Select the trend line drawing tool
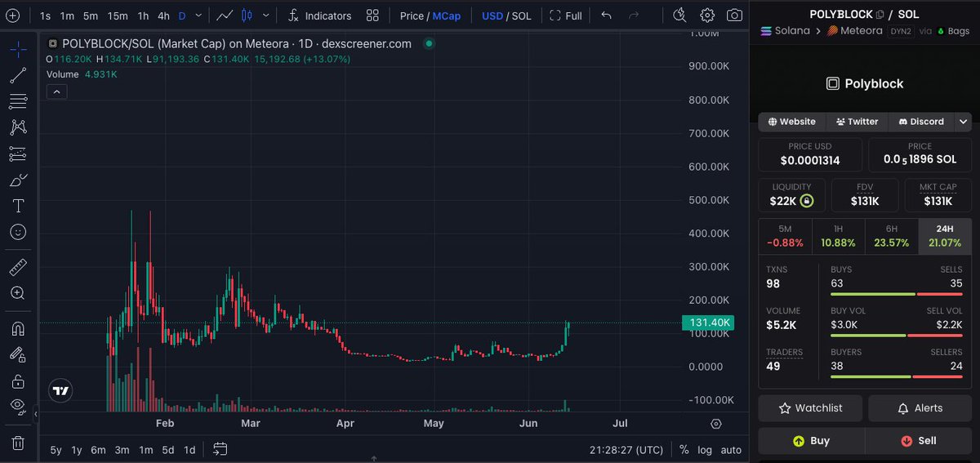The image size is (980, 463). click(18, 76)
